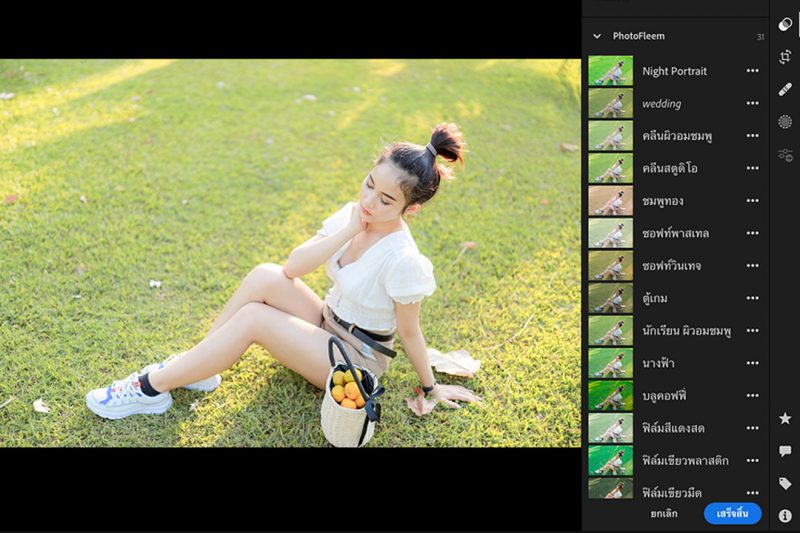Select Night Portrait preset thumbnail

(611, 71)
